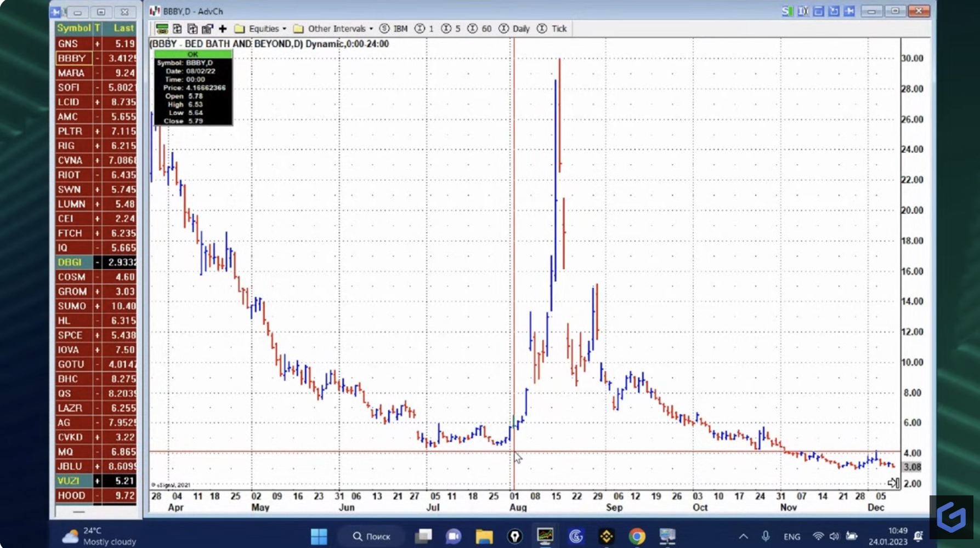Click the green quote-bar icon in chart toolbar
Screen dimensions: 980x548
click(x=162, y=28)
